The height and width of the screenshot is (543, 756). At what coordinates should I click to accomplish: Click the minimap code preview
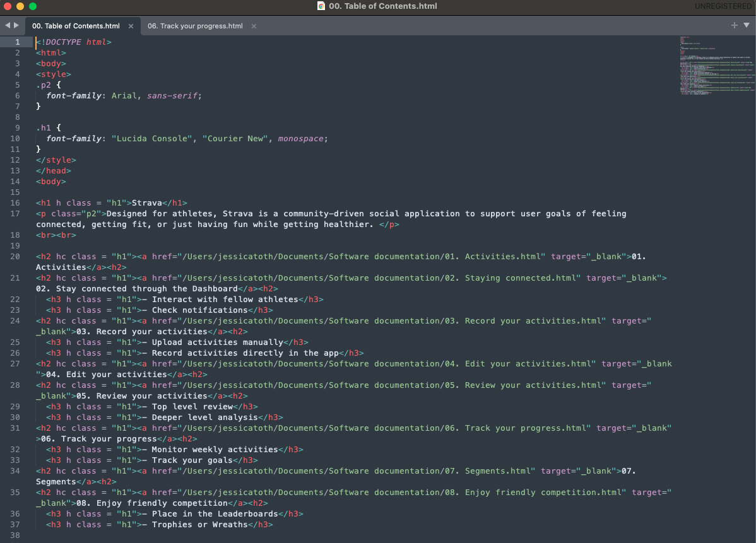(717, 66)
